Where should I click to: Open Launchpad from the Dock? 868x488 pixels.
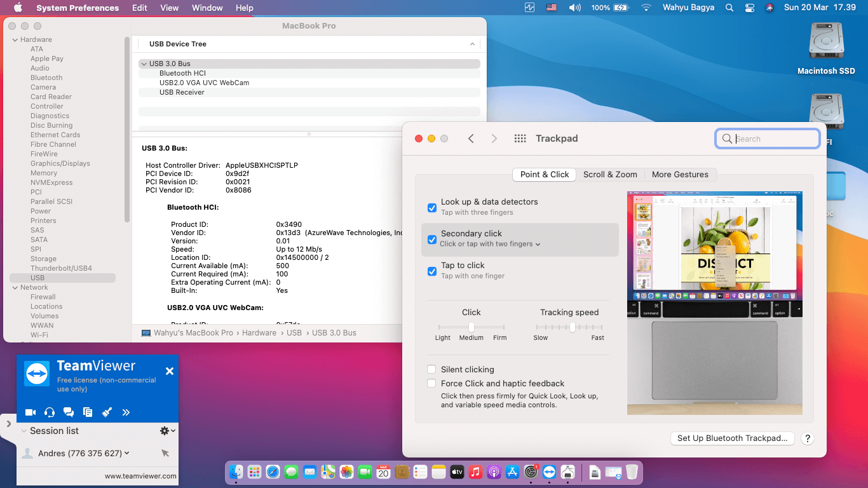(254, 472)
